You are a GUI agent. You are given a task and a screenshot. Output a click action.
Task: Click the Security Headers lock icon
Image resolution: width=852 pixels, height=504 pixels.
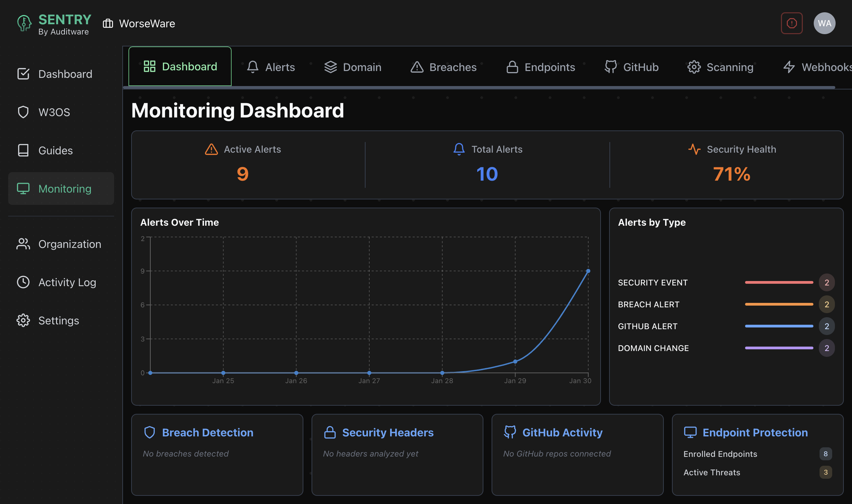(x=330, y=432)
